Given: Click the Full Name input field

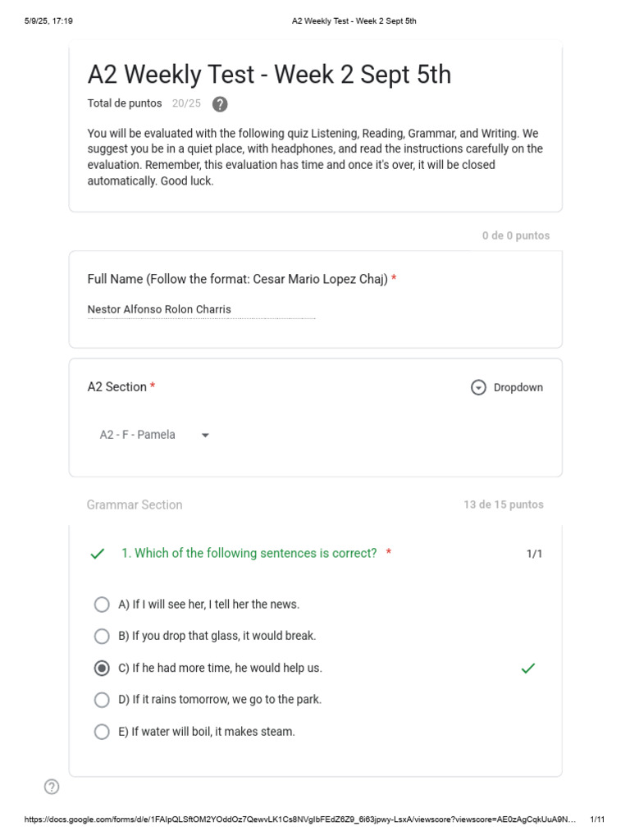Looking at the screenshot, I should pos(202,309).
